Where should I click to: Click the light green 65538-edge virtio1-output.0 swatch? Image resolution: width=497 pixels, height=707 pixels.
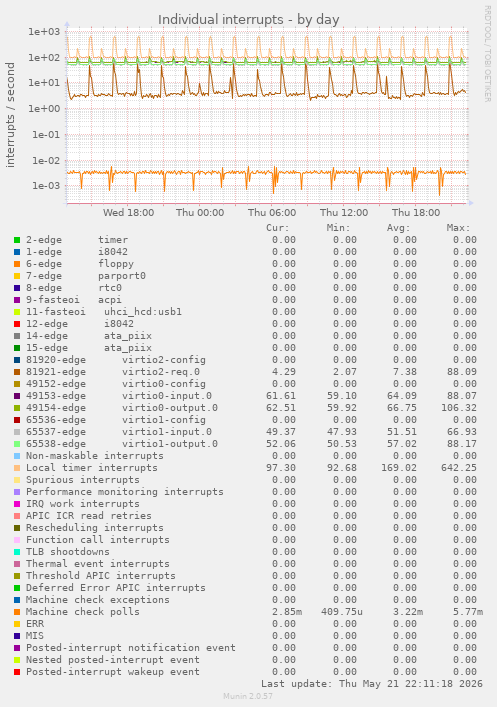17,444
